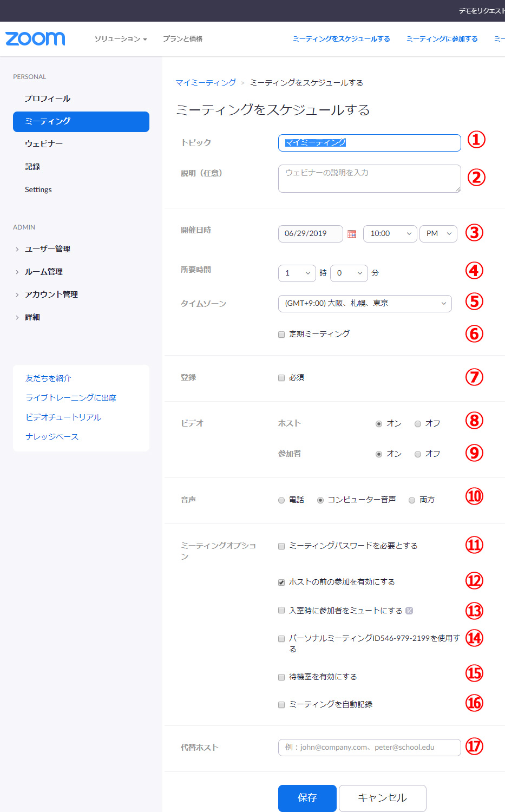Open the calendar date picker icon
This screenshot has width=505, height=812.
point(352,234)
